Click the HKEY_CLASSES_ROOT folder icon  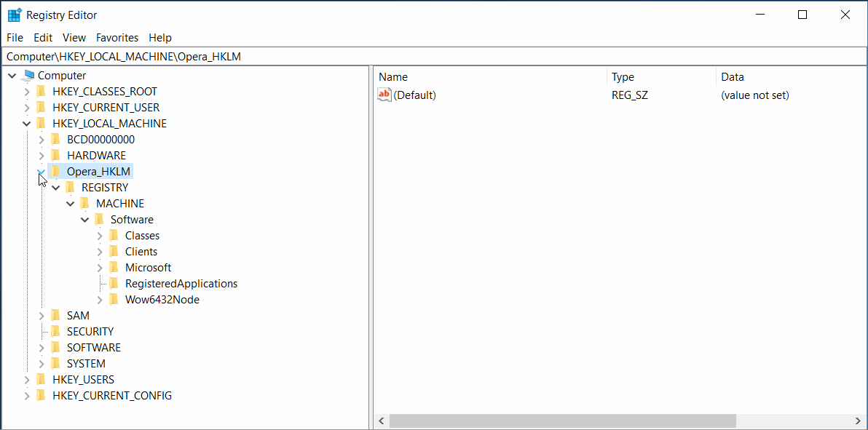40,92
